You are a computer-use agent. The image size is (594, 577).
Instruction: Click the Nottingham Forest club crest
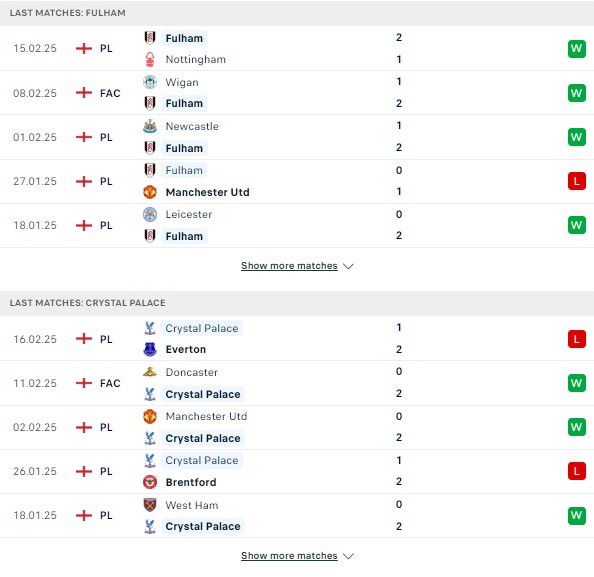[150, 59]
